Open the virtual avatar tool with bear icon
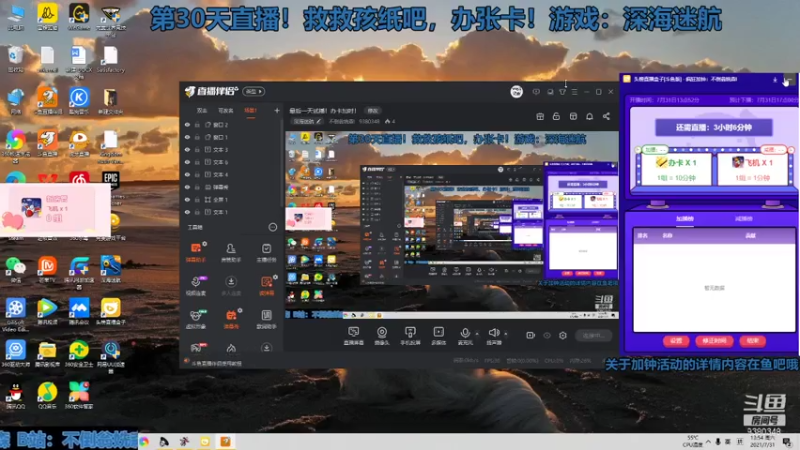Image resolution: width=800 pixels, height=450 pixels. [x=196, y=319]
